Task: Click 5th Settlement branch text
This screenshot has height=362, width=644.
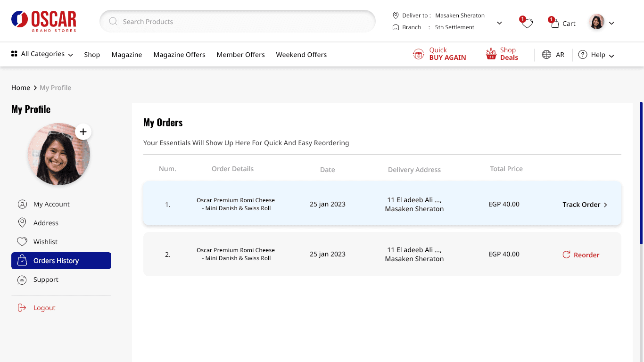Action: click(454, 27)
